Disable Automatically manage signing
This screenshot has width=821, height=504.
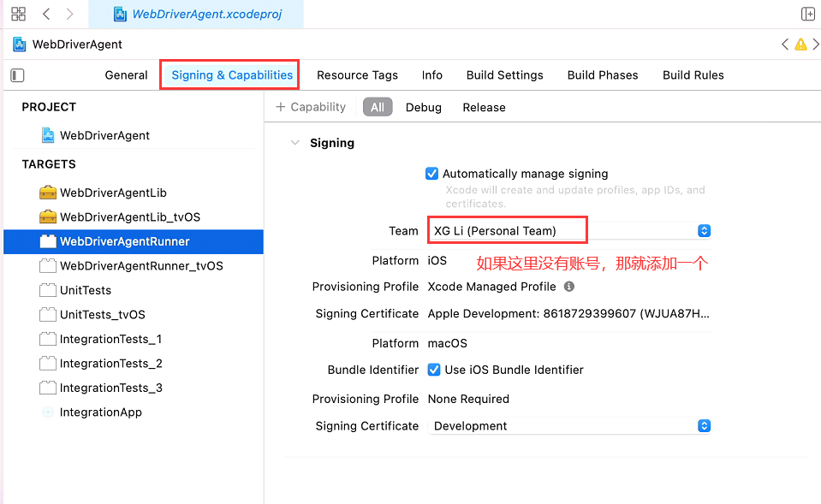click(x=432, y=173)
